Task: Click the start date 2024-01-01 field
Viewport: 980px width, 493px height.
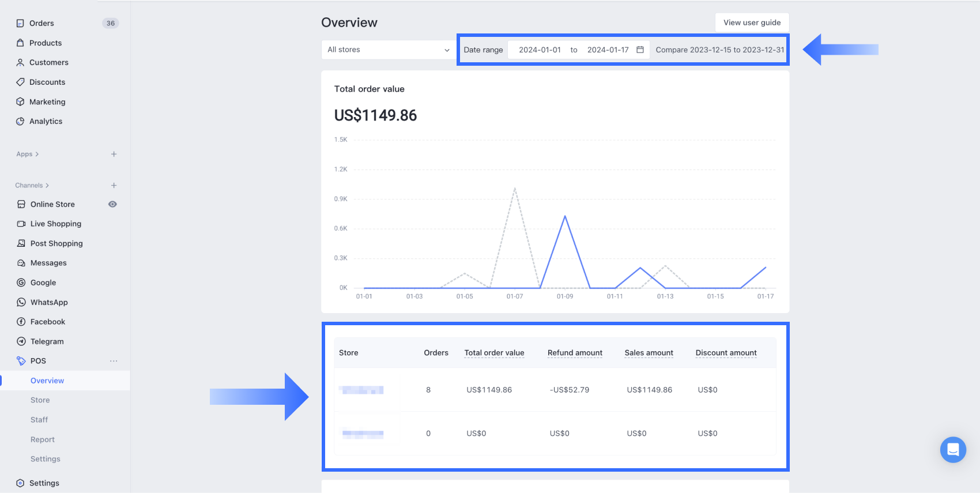Action: pyautogui.click(x=540, y=50)
